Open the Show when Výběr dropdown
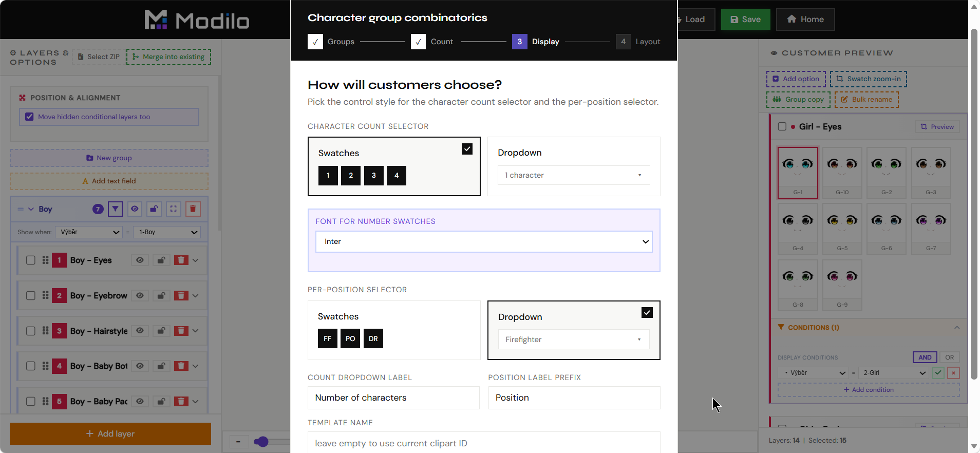Screen dimensions: 980x453 [x=89, y=232]
